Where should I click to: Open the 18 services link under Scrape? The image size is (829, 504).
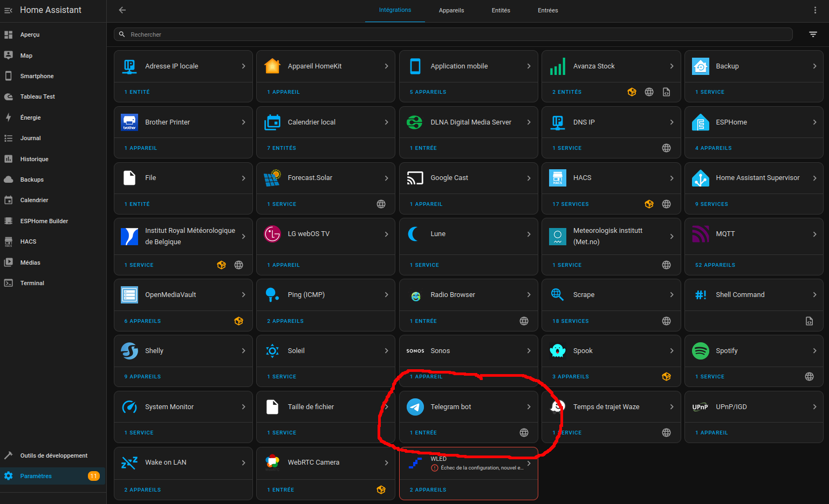tap(570, 321)
